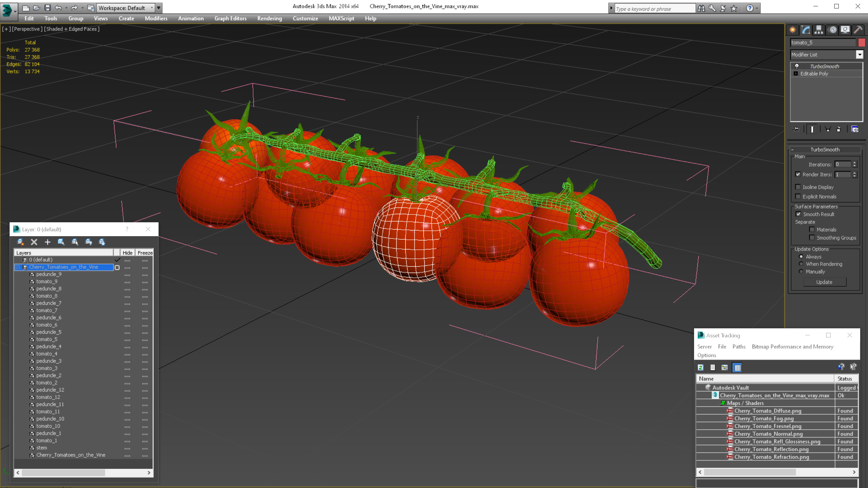Click Table View icon in Asset Tracking
This screenshot has width=868, height=488.
737,368
